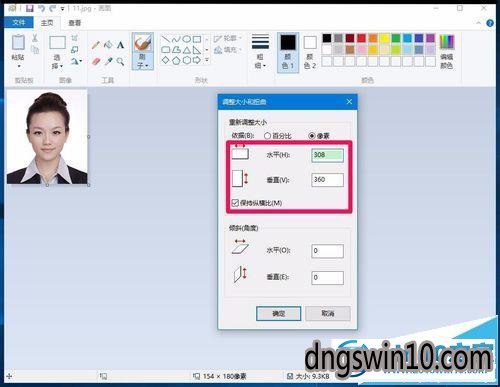Select the Triangle shape in shapes gallery
The height and width of the screenshot is (387, 500).
tap(187, 50)
